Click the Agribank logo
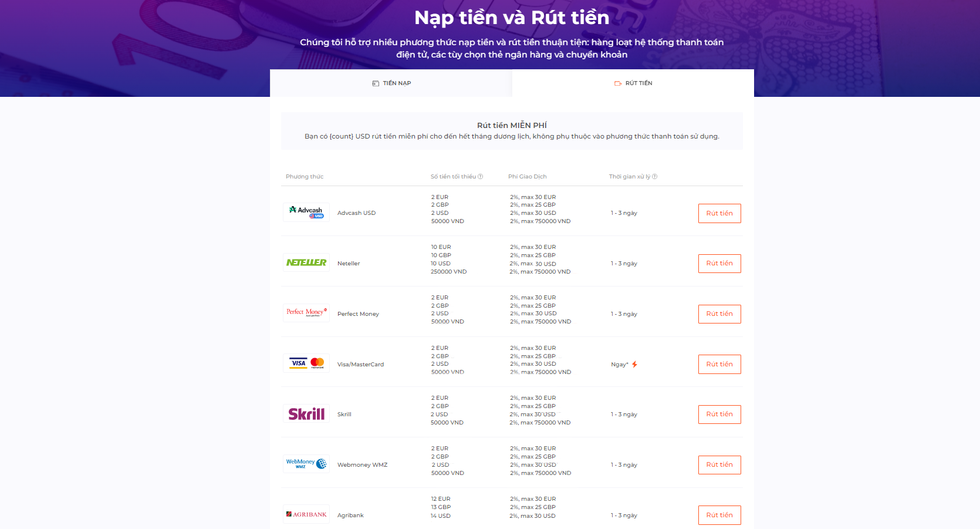This screenshot has height=529, width=980. pyautogui.click(x=306, y=514)
